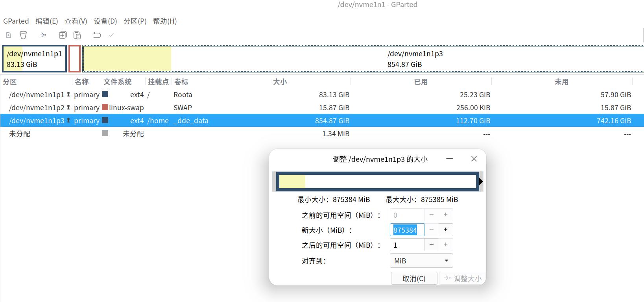Click the resize/move toolbar icon
This screenshot has height=302, width=644.
tap(43, 35)
